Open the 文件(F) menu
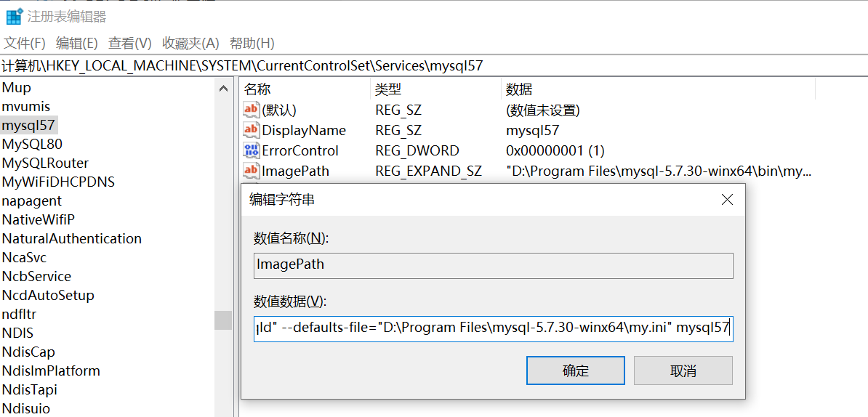The width and height of the screenshot is (868, 417). tap(25, 43)
